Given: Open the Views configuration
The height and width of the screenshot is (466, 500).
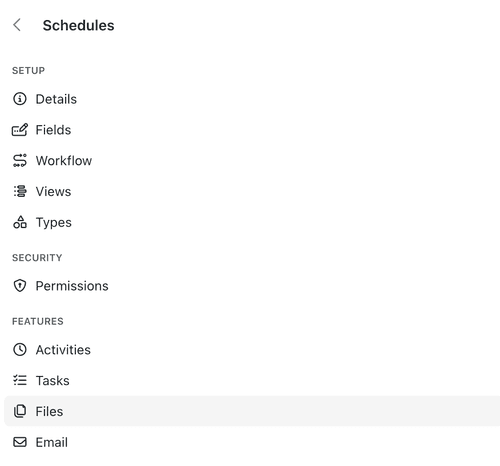Looking at the screenshot, I should coord(53,191).
